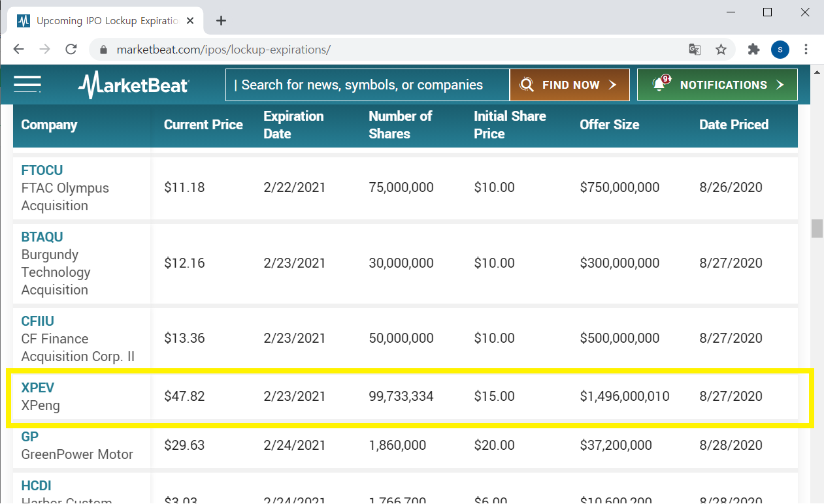Open the CFIIU ticker link

[37, 321]
